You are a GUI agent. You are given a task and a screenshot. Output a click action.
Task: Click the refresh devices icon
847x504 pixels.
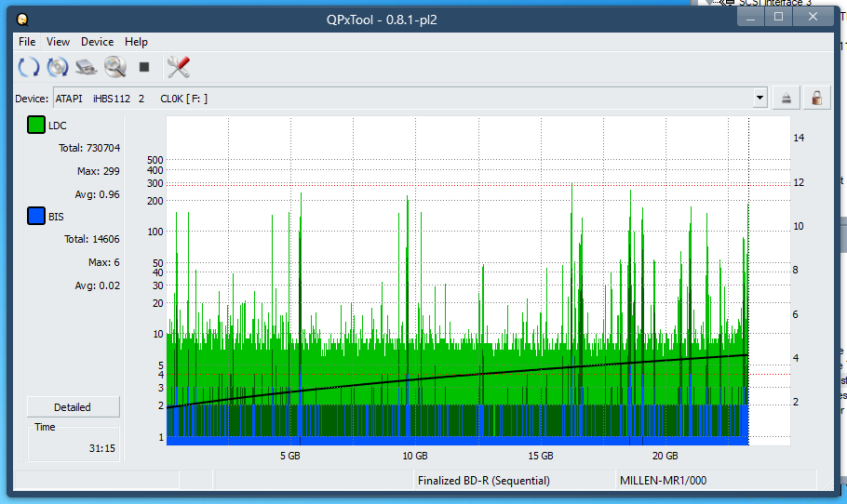pyautogui.click(x=29, y=67)
